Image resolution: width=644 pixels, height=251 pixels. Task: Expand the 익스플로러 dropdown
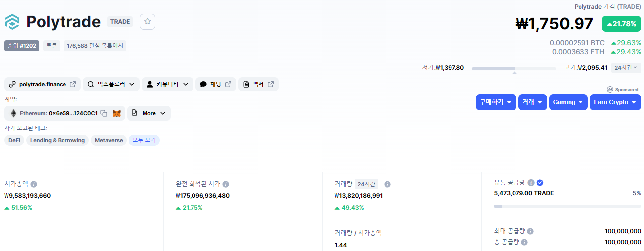(x=111, y=84)
